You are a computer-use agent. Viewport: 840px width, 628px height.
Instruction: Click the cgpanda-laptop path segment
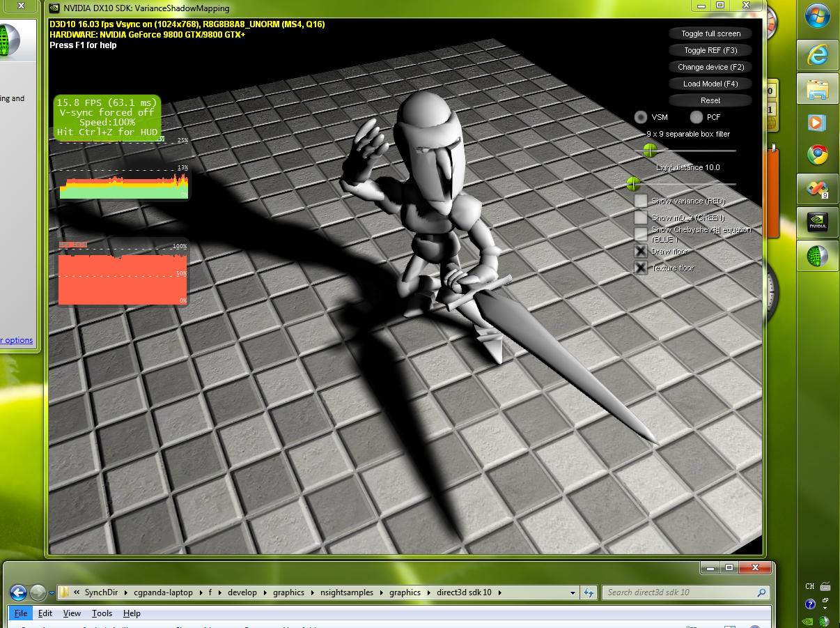[x=164, y=593]
